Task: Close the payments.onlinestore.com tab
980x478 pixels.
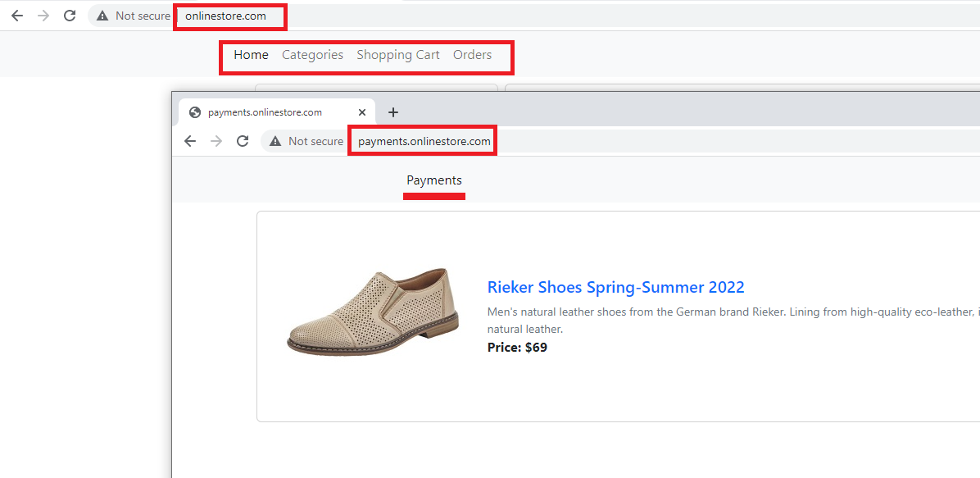Action: click(x=362, y=112)
